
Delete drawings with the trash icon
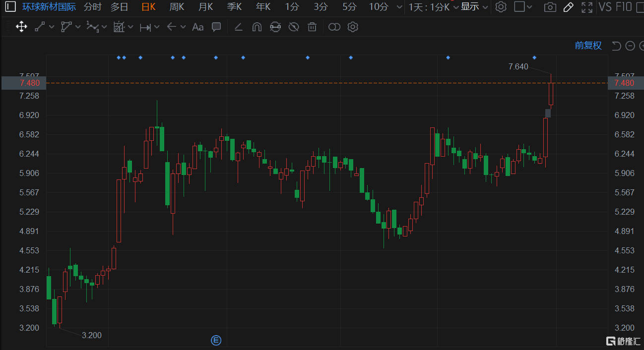coord(312,27)
